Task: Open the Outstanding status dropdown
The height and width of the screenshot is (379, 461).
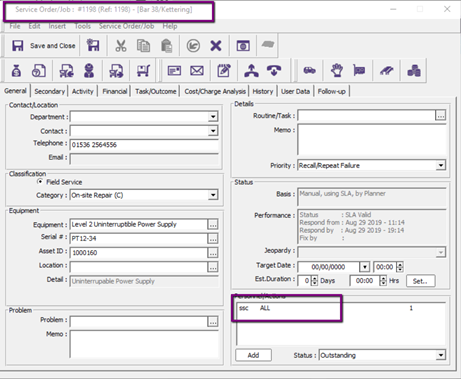Action: [441, 355]
